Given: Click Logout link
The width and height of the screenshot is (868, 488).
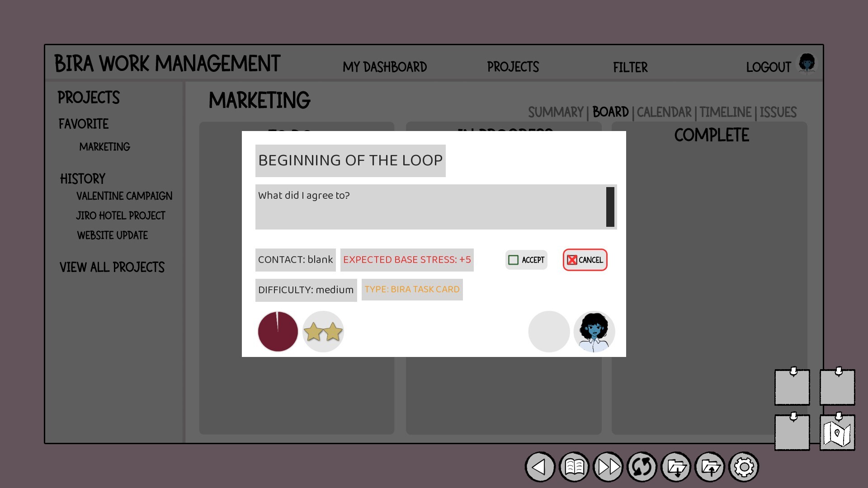Looking at the screenshot, I should (768, 67).
